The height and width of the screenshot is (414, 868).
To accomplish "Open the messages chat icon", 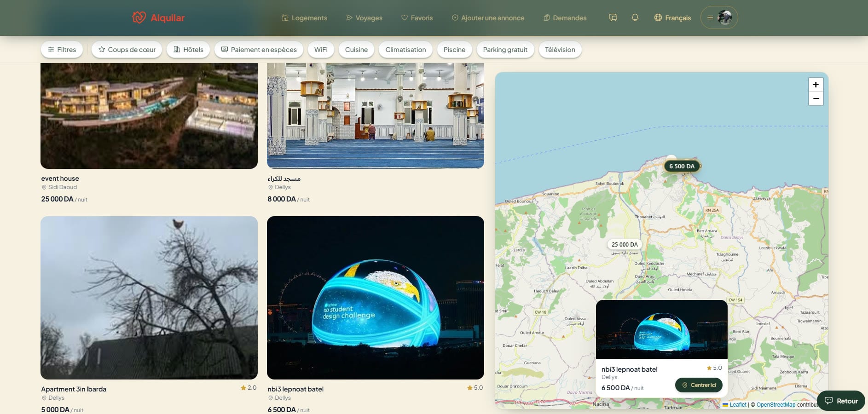I will click(613, 17).
